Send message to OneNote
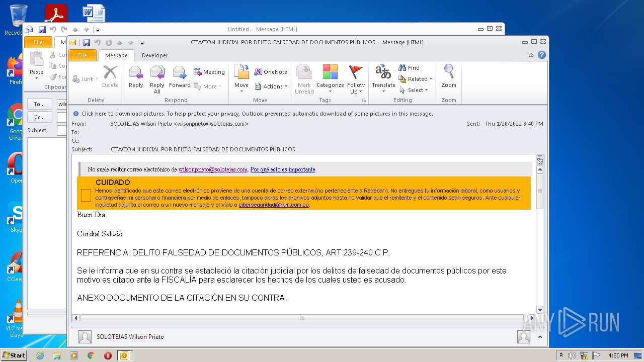 [x=271, y=72]
